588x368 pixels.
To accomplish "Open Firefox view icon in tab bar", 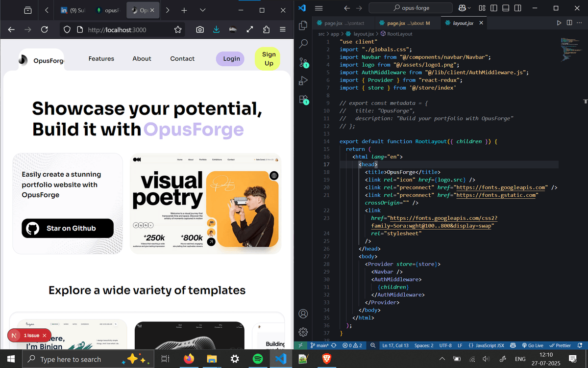I will tap(27, 10).
